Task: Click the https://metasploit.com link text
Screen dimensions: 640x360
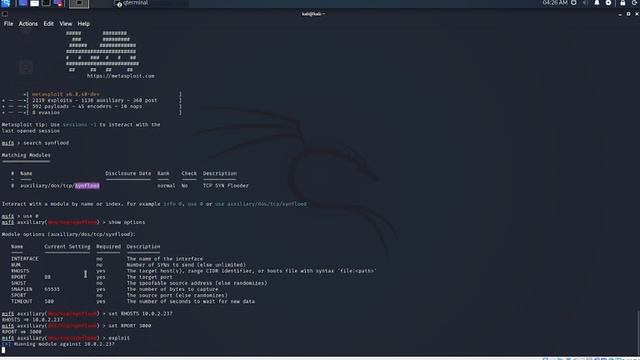Action: [x=120, y=76]
